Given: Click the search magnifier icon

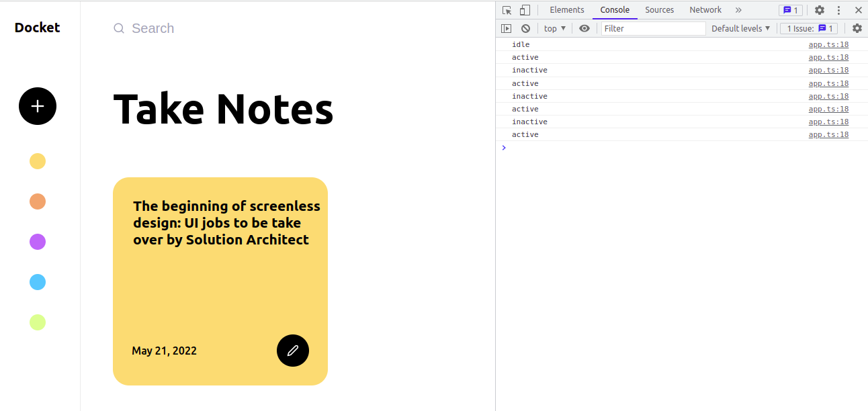Looking at the screenshot, I should (x=119, y=28).
